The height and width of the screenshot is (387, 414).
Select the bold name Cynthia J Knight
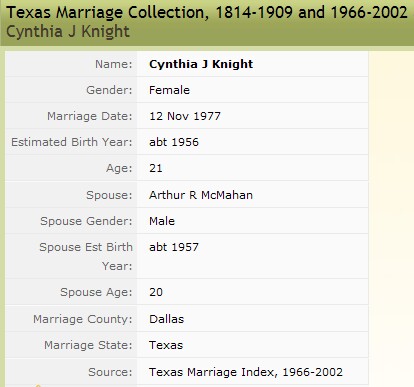pyautogui.click(x=201, y=64)
